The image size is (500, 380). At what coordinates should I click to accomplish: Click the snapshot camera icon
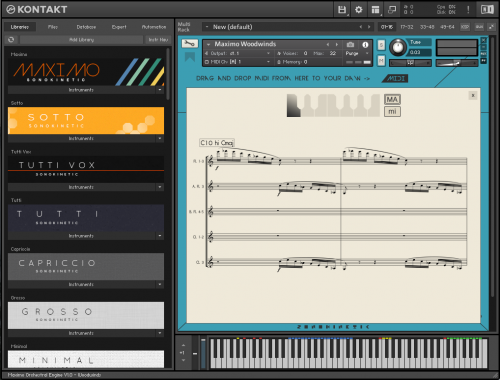click(350, 44)
